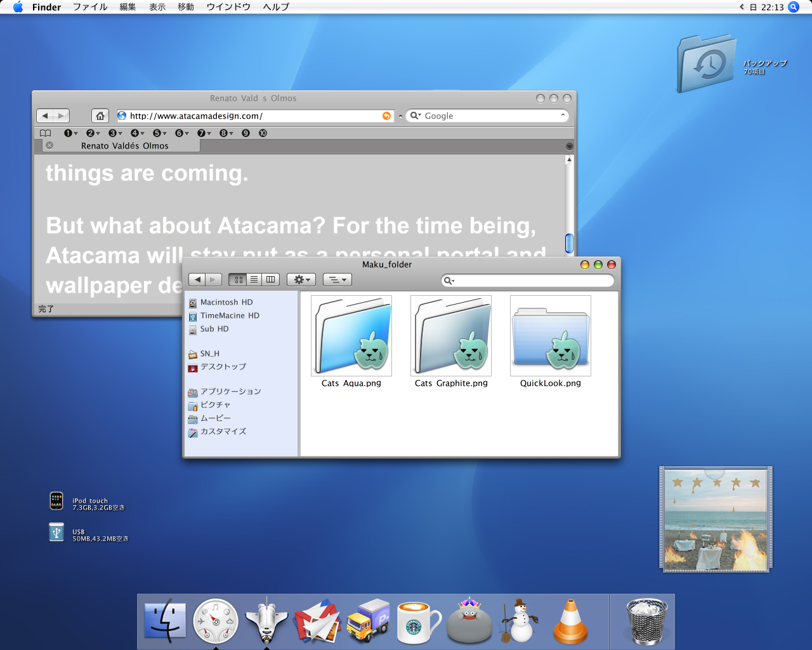Open Spotlight search in the menu bar
The width and height of the screenshot is (812, 650).
(794, 7)
